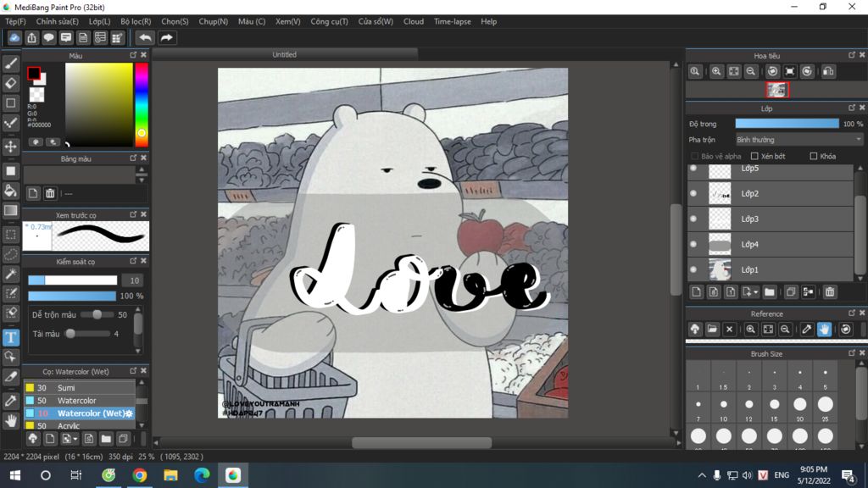Screen dimensions: 868x488
Task: Choose the Sumi brush
Action: pos(79,388)
